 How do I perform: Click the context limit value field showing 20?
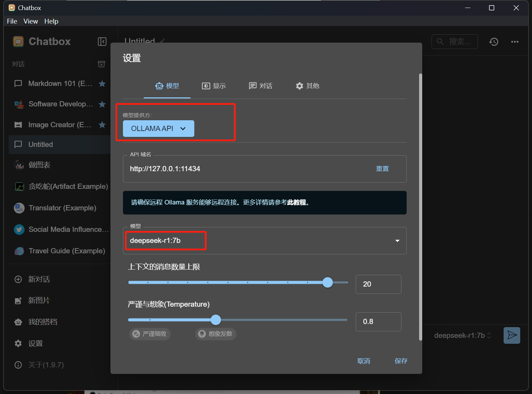point(379,284)
